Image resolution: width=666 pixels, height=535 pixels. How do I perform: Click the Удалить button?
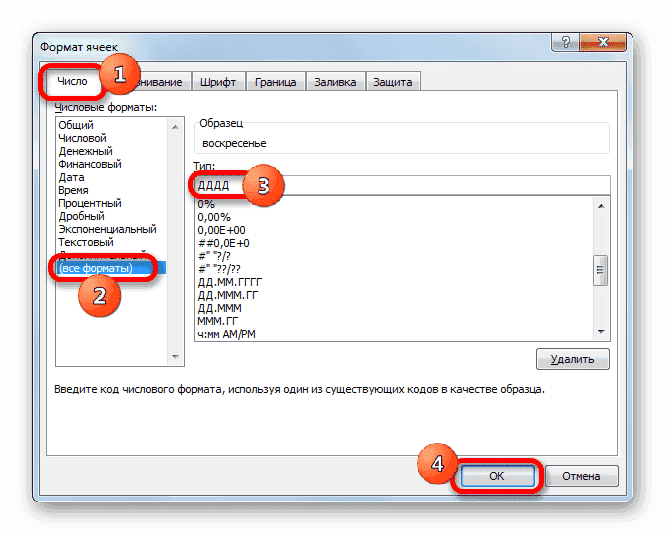click(573, 359)
